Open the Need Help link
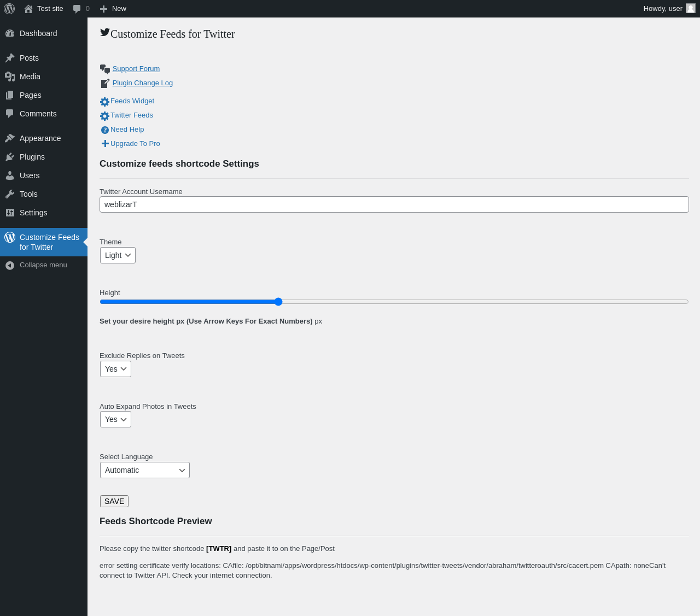This screenshot has height=616, width=700. pos(127,130)
